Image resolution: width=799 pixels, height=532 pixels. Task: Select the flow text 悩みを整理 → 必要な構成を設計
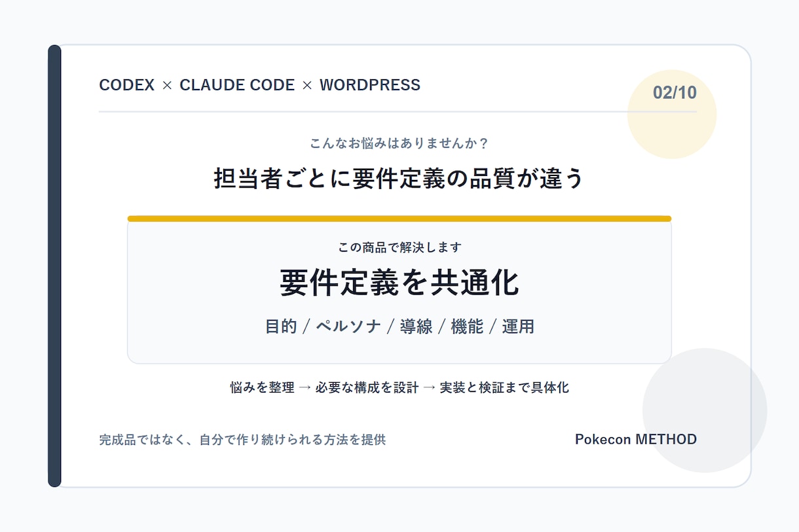pyautogui.click(x=324, y=387)
